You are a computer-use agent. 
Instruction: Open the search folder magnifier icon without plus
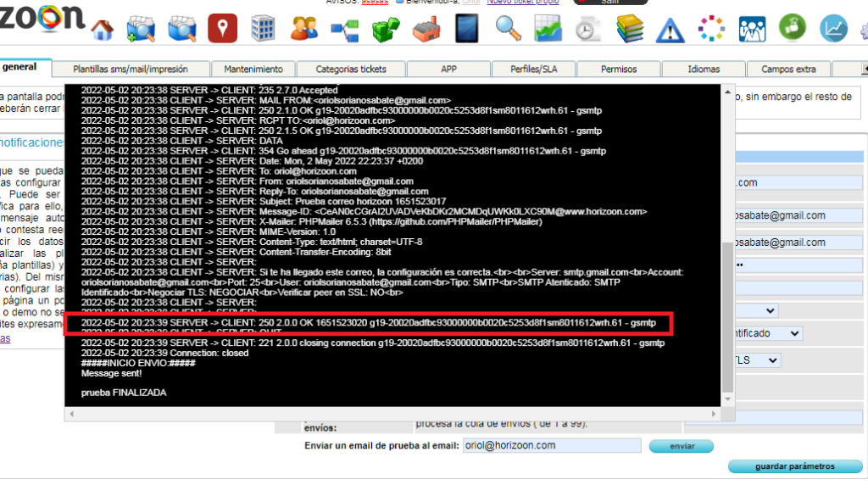click(x=182, y=29)
